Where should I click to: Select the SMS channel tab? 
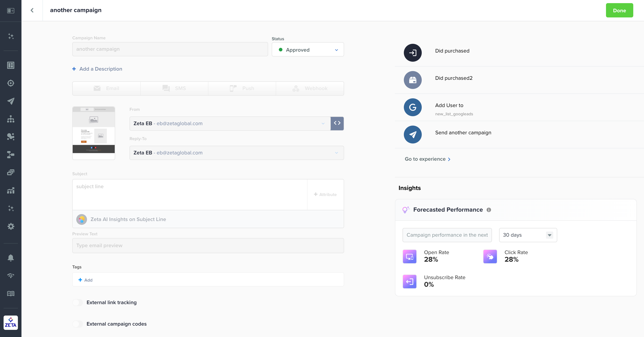(174, 88)
